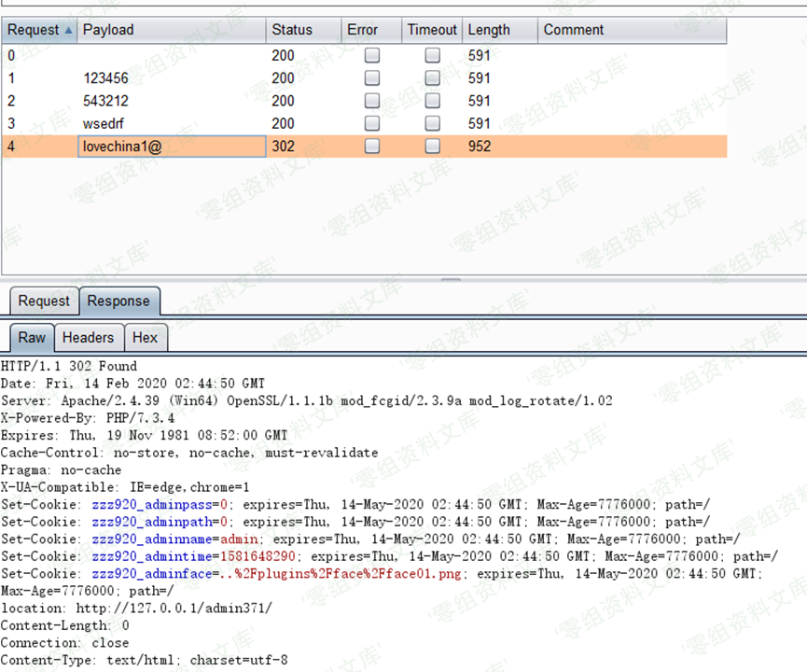Select the Response tab
The height and width of the screenshot is (672, 807).
click(118, 301)
